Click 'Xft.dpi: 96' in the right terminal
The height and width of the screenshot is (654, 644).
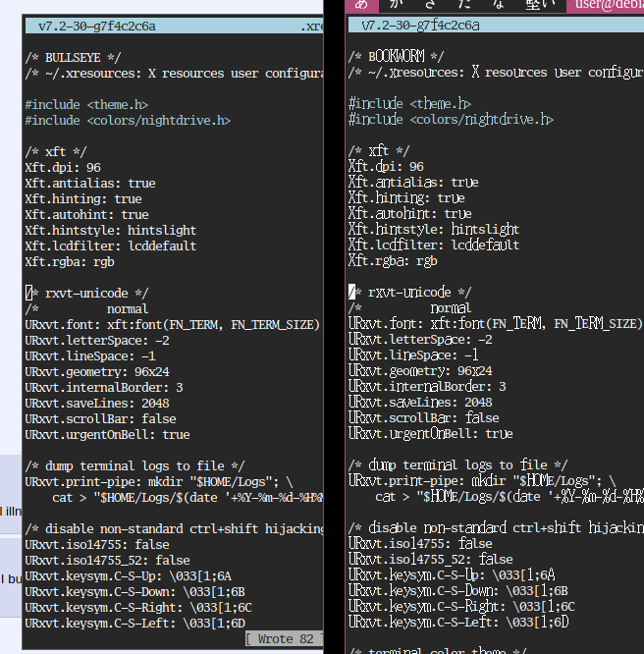click(386, 166)
